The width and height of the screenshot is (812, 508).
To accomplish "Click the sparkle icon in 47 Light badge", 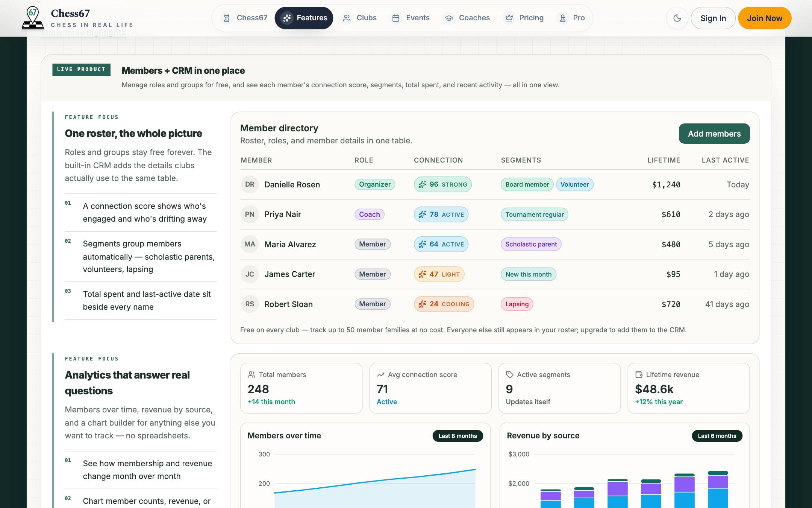I will 422,274.
